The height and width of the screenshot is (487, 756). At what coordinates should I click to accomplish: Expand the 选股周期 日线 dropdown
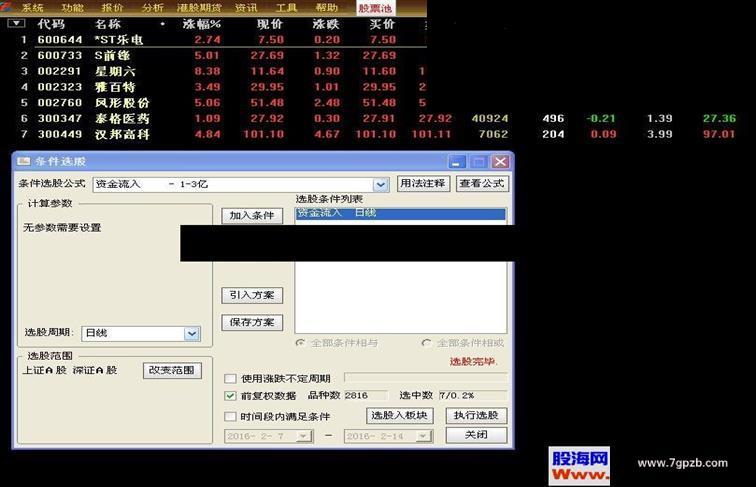coord(192,333)
